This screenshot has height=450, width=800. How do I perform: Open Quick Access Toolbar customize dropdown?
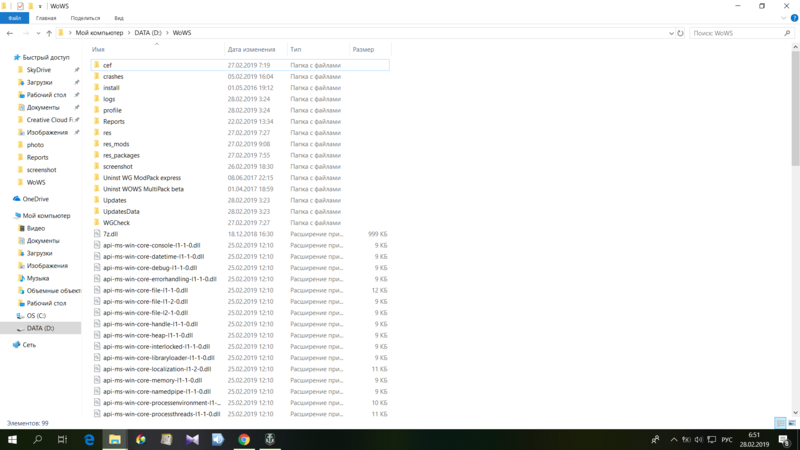tap(40, 7)
